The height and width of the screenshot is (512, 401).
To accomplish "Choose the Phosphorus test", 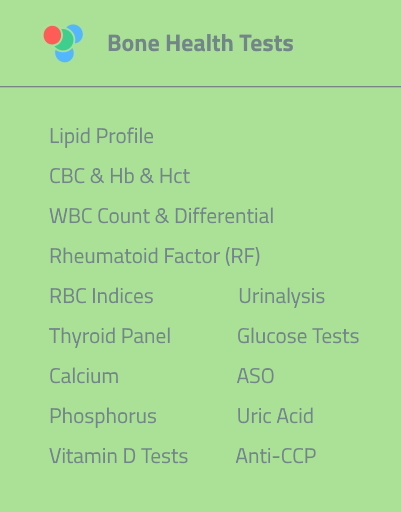I will tap(103, 416).
